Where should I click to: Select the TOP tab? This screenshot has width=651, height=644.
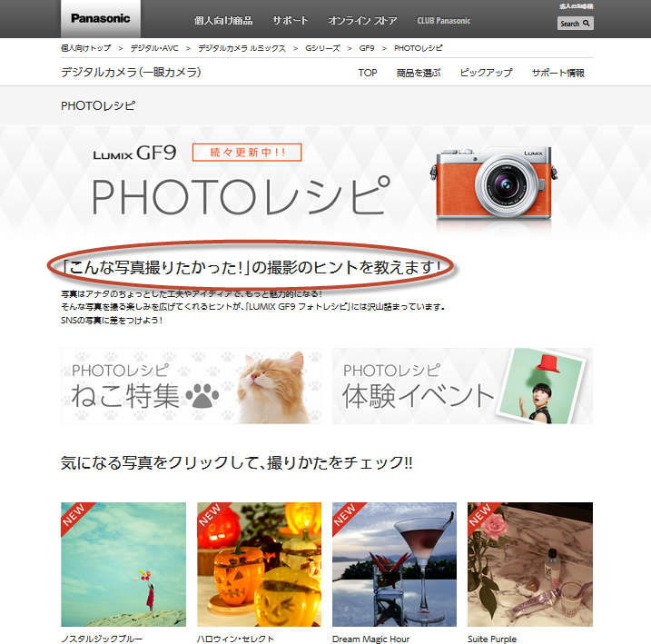(368, 73)
